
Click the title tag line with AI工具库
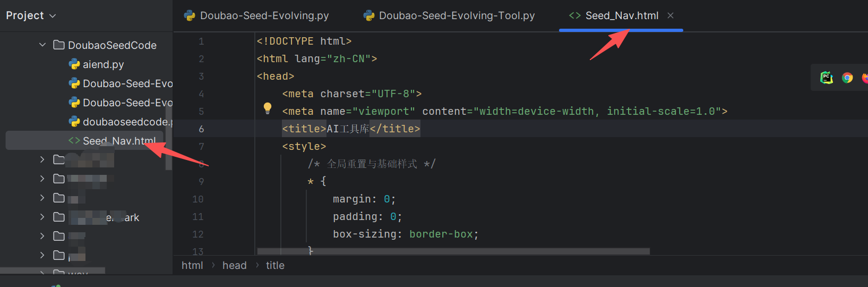point(351,129)
